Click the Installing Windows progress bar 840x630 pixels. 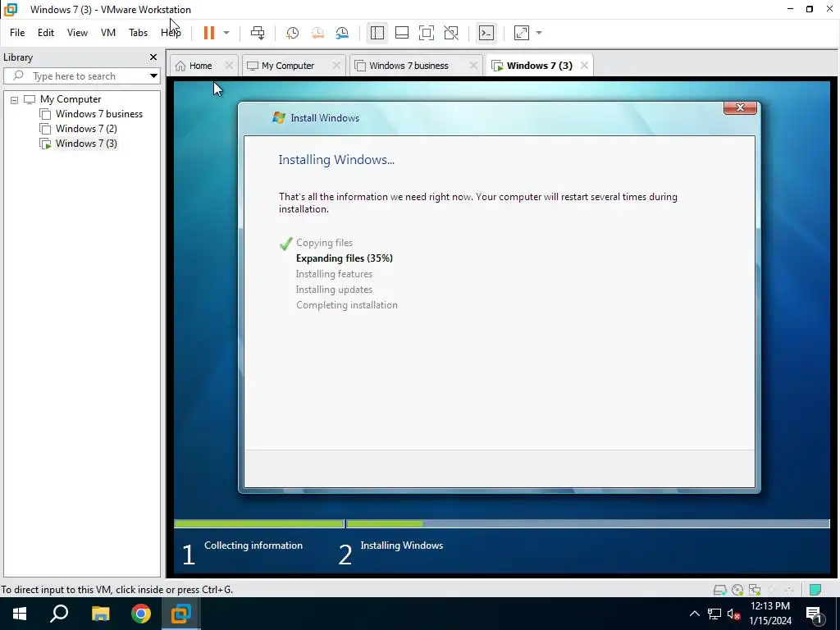click(x=588, y=523)
